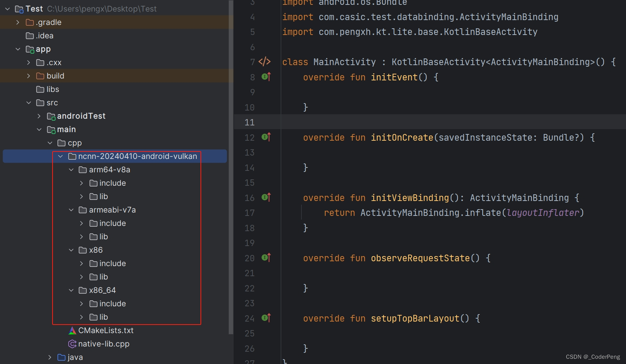Click the KotlinBaseActivity class name on line 7
This screenshot has height=364, width=626.
pos(439,62)
